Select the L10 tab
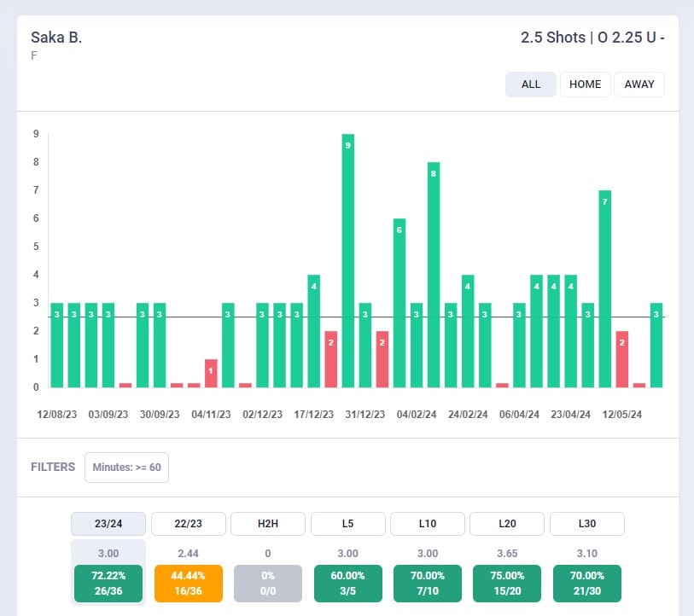 pos(428,524)
